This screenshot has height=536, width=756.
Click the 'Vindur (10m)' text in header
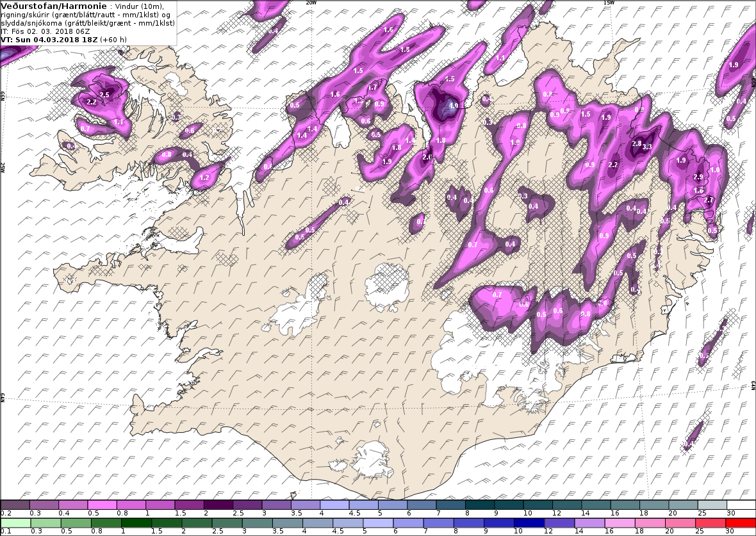click(139, 7)
